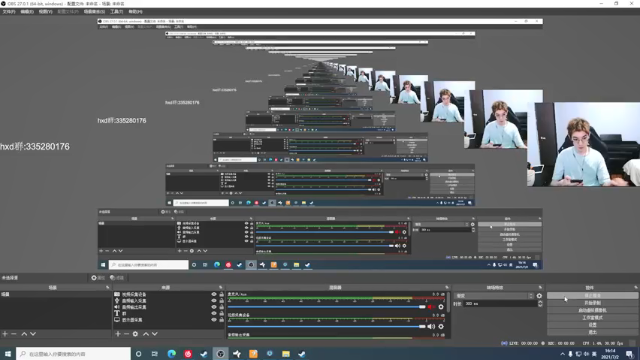Click the 开始录制 start recording button
Viewport: 640px width, 360px height.
tap(592, 303)
